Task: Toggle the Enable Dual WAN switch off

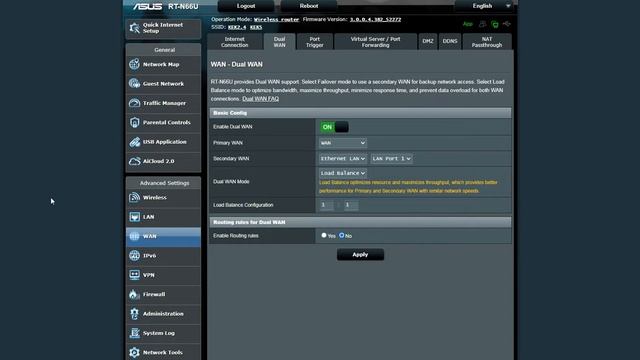Action: point(334,127)
